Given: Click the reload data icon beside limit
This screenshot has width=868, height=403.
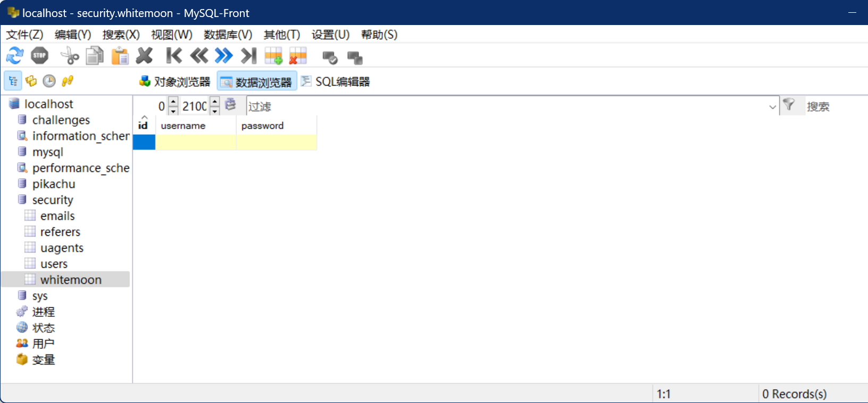Looking at the screenshot, I should coord(231,104).
